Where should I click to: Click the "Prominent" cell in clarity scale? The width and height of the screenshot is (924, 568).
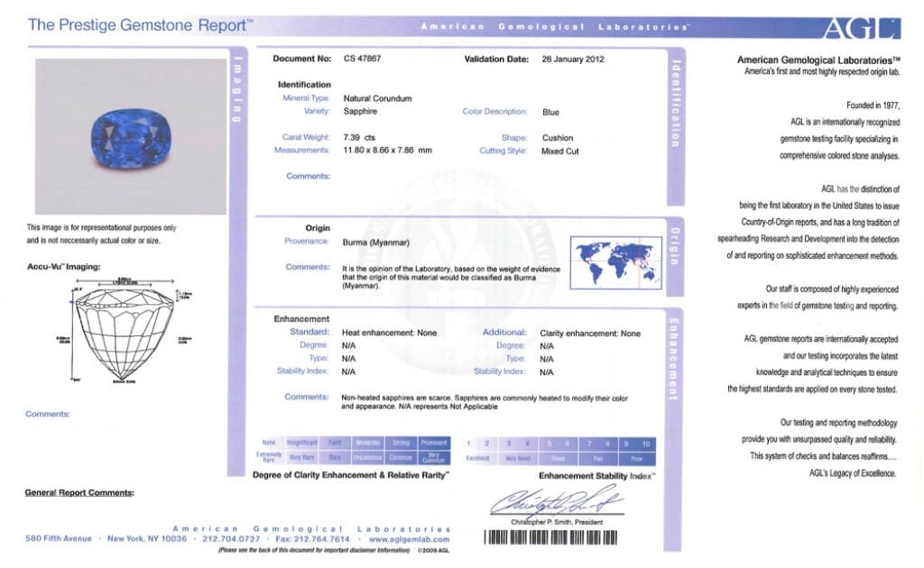point(434,443)
